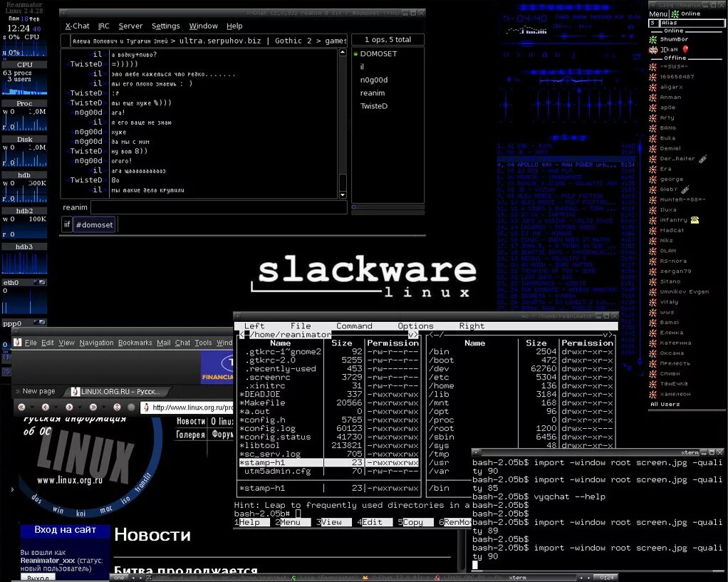
Task: Open the Mail menu in Opera
Action: [163, 343]
